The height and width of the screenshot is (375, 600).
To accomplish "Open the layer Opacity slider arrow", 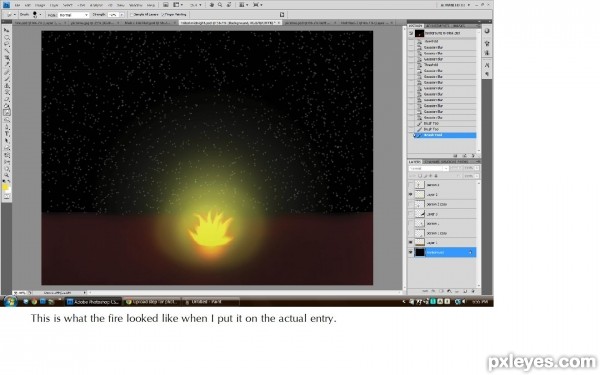I will point(477,168).
